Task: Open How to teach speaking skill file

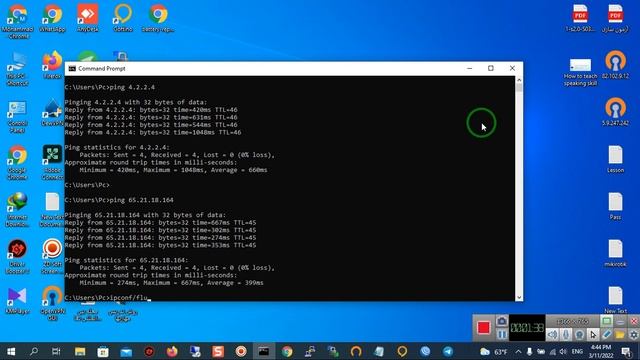Action: (x=580, y=72)
